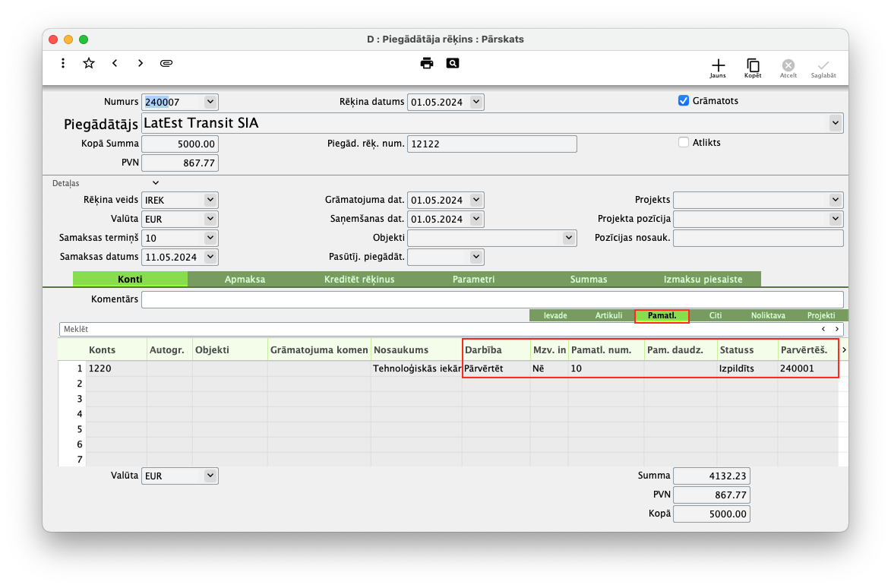This screenshot has width=891, height=588.
Task: Open the Piegādātājs dropdown
Action: [836, 122]
